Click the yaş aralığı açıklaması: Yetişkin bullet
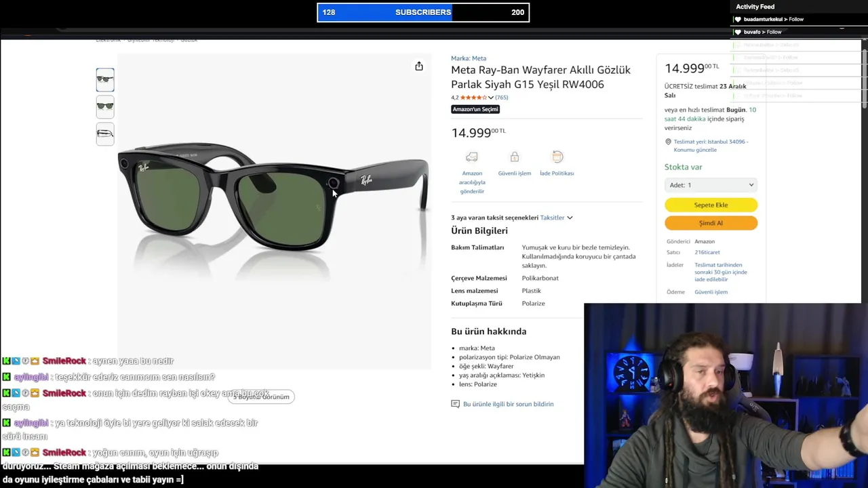This screenshot has width=868, height=488. [x=502, y=375]
